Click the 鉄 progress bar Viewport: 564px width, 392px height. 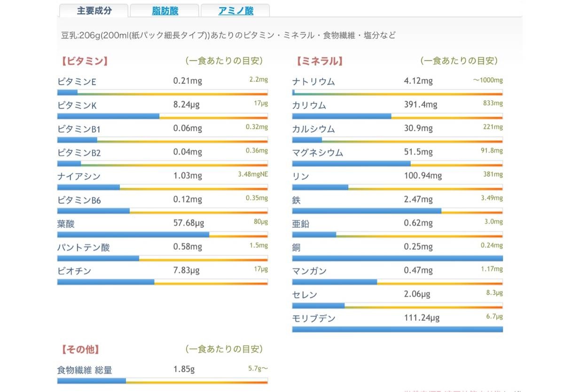(397, 211)
